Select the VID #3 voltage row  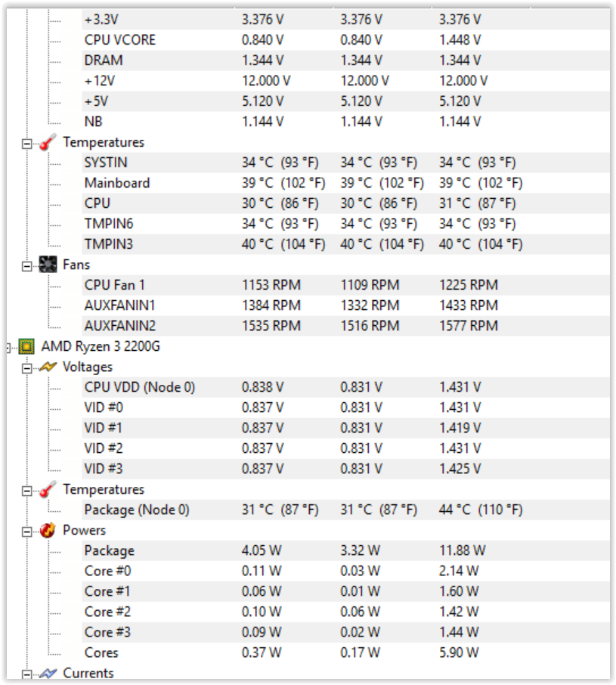[x=104, y=469]
